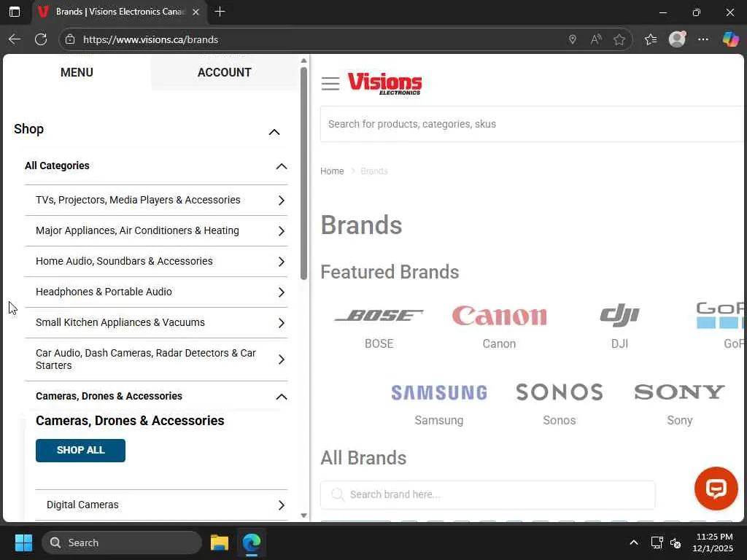Click the Brands breadcrumb
747x560 pixels.
point(374,171)
